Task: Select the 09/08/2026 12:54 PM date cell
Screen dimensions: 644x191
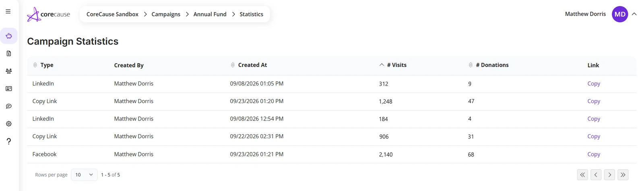Action: tap(257, 118)
